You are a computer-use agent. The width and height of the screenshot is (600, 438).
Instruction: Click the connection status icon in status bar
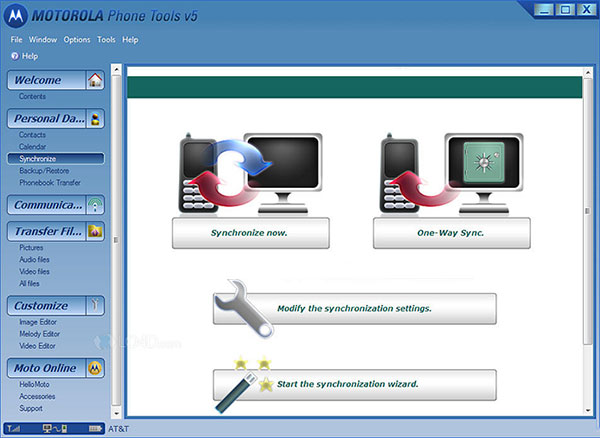tap(55, 429)
